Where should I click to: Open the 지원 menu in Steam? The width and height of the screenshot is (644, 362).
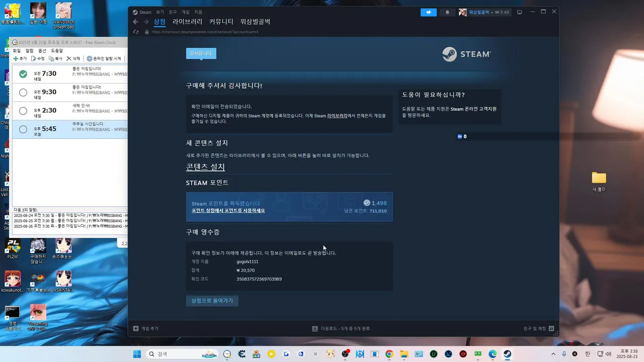(198, 12)
